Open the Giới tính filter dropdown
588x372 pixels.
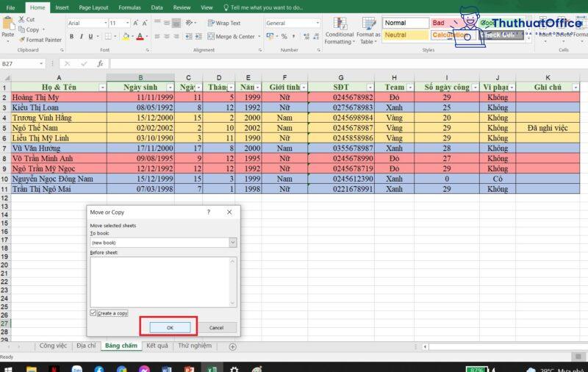304,87
